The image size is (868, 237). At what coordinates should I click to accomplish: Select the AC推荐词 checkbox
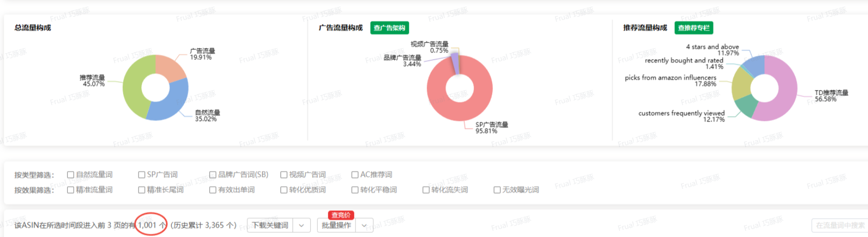(x=355, y=175)
